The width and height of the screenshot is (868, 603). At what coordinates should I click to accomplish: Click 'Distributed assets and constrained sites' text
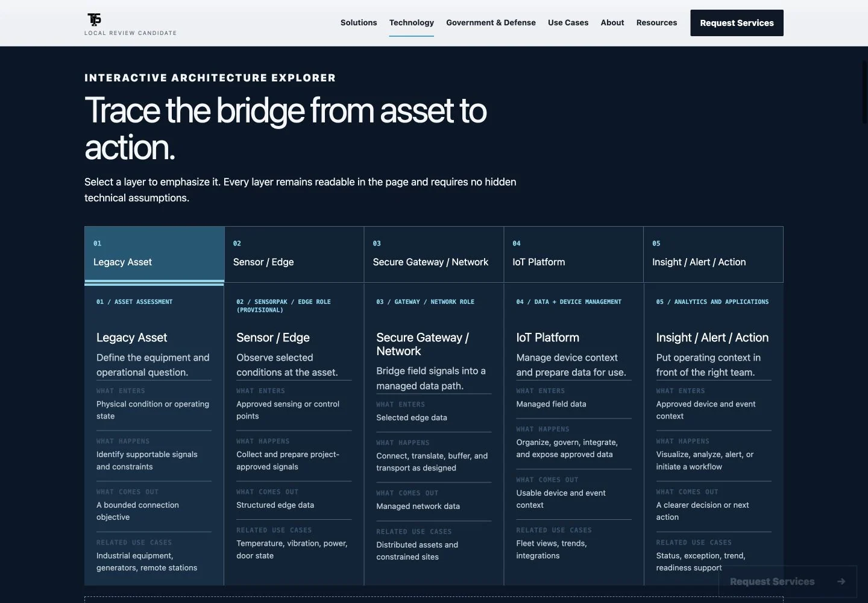(417, 551)
